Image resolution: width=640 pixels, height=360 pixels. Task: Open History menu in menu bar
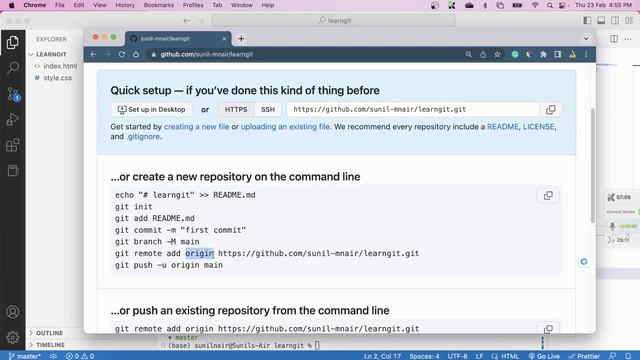pyautogui.click(x=125, y=5)
